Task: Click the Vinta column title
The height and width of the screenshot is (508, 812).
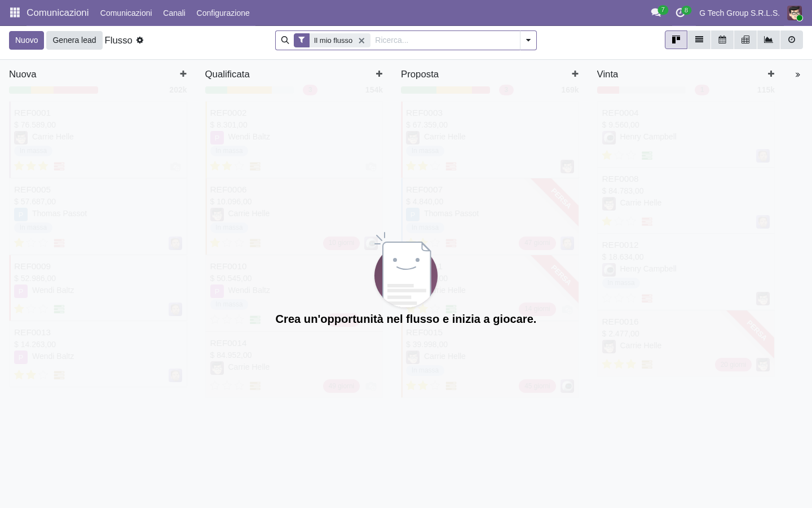Action: [x=607, y=74]
